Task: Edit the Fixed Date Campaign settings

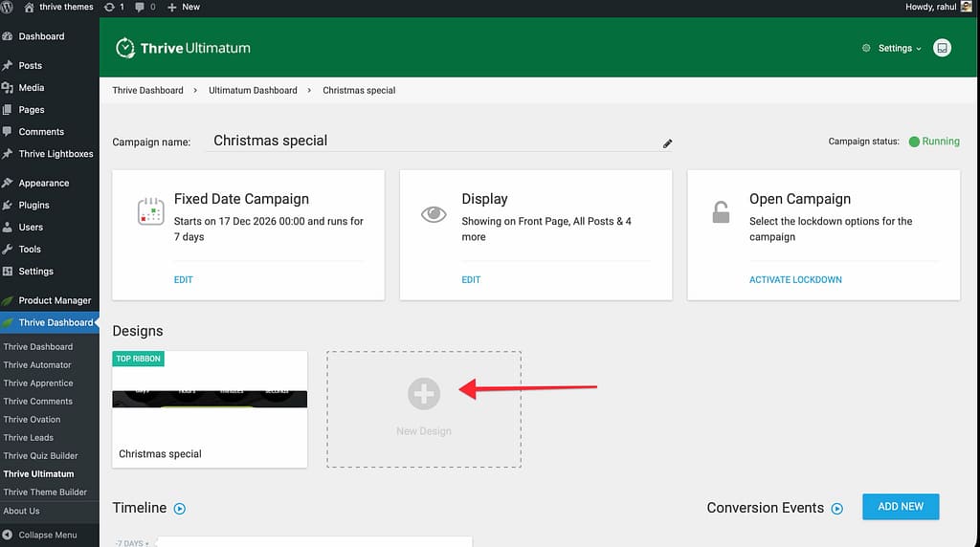Action: coord(183,280)
